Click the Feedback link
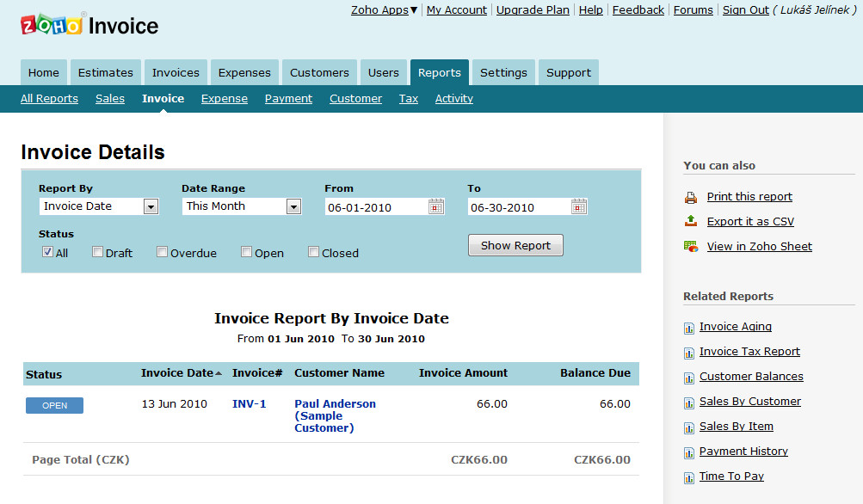Image resolution: width=863 pixels, height=504 pixels. [x=638, y=10]
